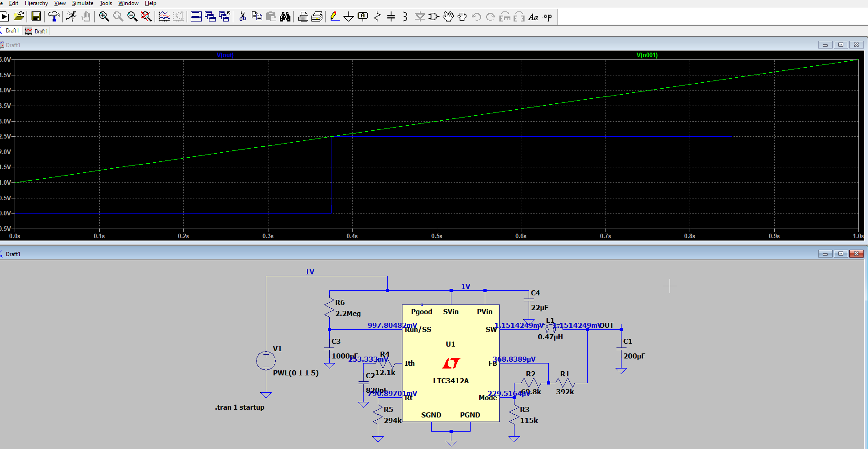Maximize the waveform Draft1 window
868x449 pixels.
(841, 45)
